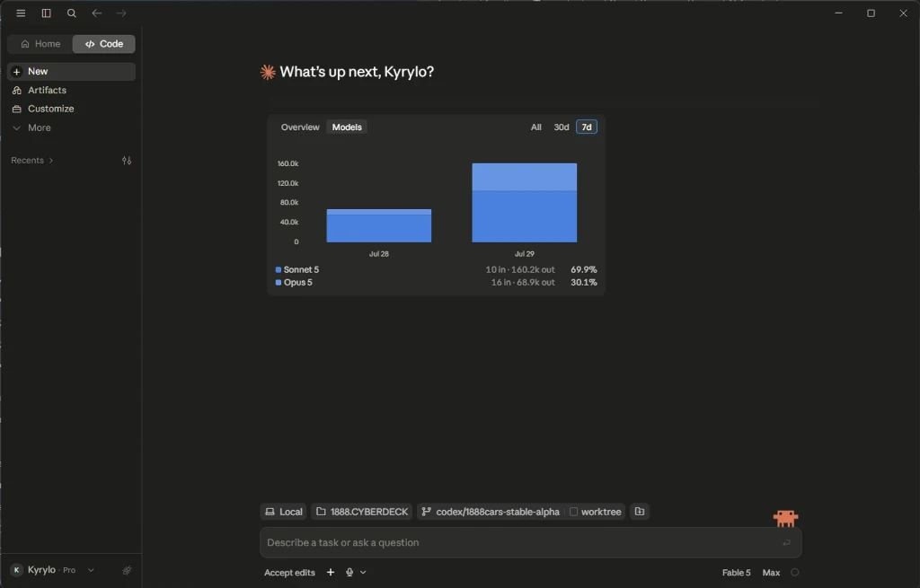Expand the More section
The width and height of the screenshot is (920, 588).
(x=72, y=127)
